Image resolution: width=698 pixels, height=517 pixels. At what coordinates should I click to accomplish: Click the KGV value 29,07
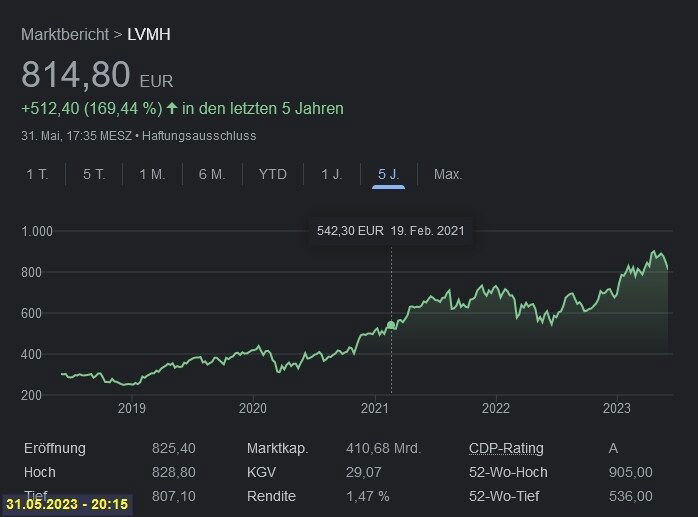pyautogui.click(x=364, y=472)
